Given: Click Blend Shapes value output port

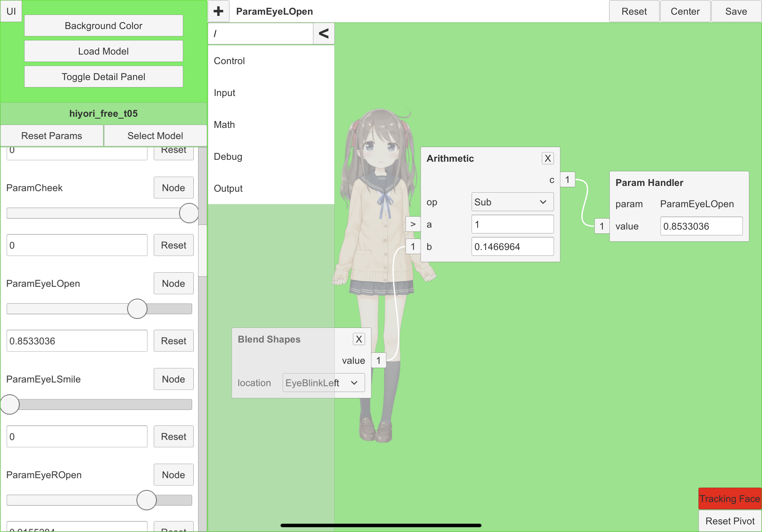Looking at the screenshot, I should [378, 360].
